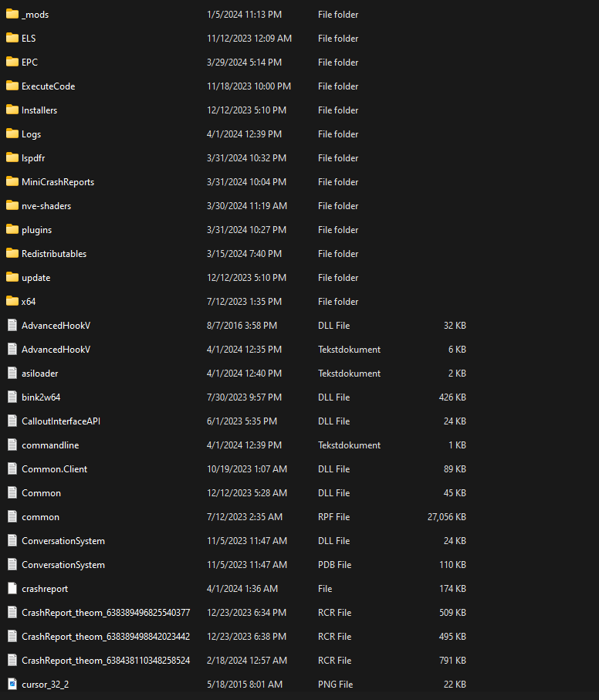Viewport: 599px width, 700px height.
Task: Select the MiniCrashReports folder icon
Action: tap(12, 181)
